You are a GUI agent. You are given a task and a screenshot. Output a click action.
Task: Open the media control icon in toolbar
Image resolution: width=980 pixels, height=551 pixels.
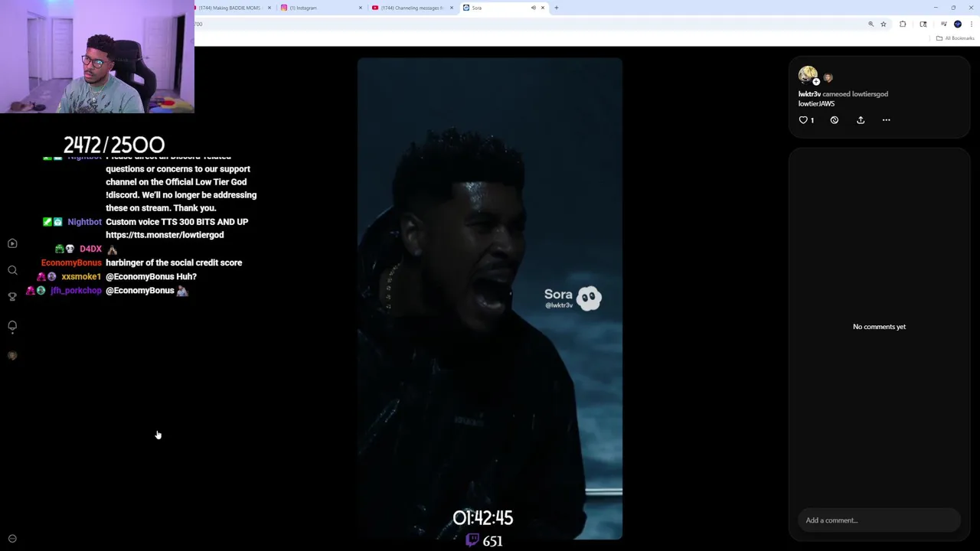944,24
